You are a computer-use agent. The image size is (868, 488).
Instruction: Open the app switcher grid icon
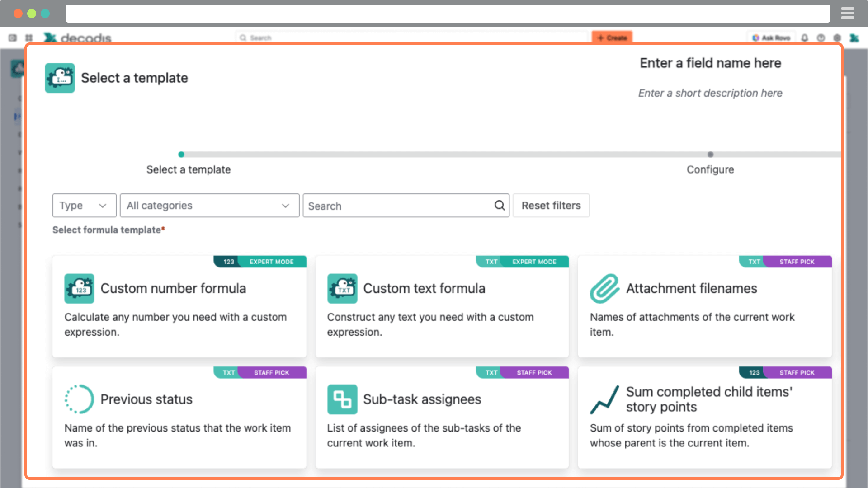click(29, 38)
